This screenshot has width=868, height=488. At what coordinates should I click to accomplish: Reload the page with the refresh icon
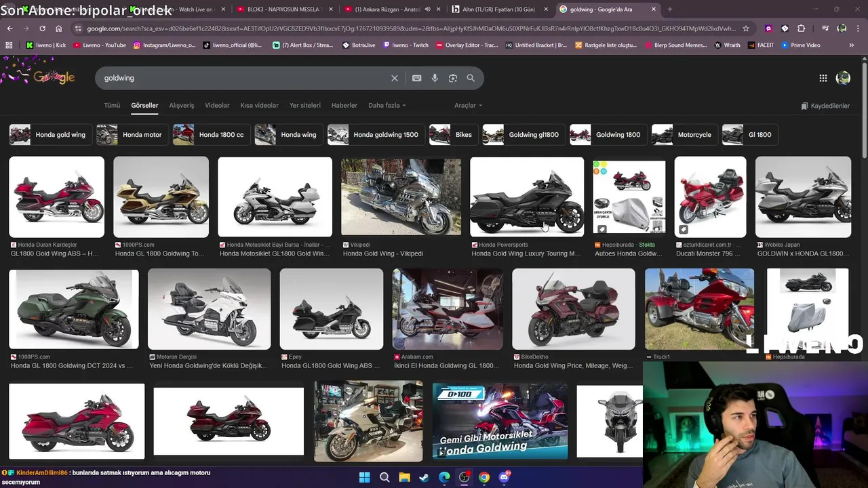tap(42, 28)
